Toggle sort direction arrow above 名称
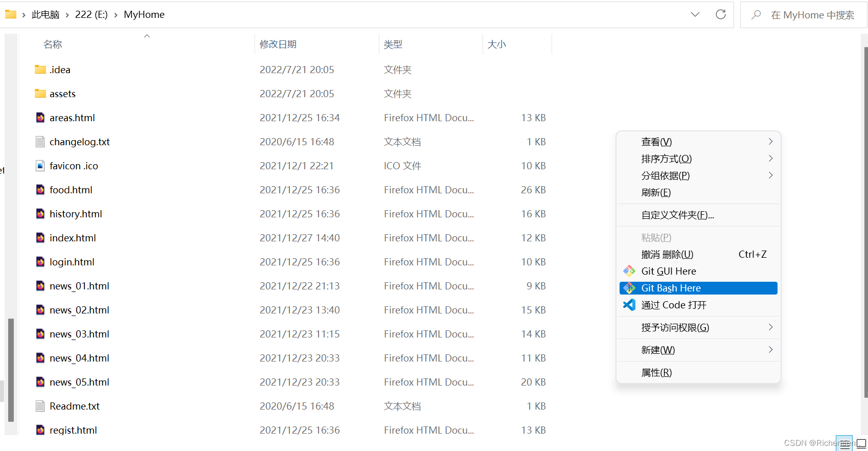The image size is (868, 451). [147, 36]
